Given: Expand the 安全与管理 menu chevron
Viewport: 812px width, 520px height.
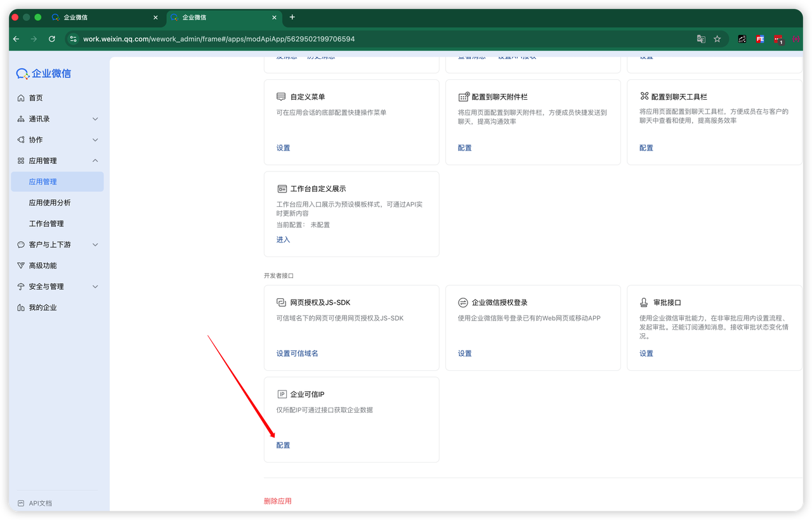Looking at the screenshot, I should (95, 286).
